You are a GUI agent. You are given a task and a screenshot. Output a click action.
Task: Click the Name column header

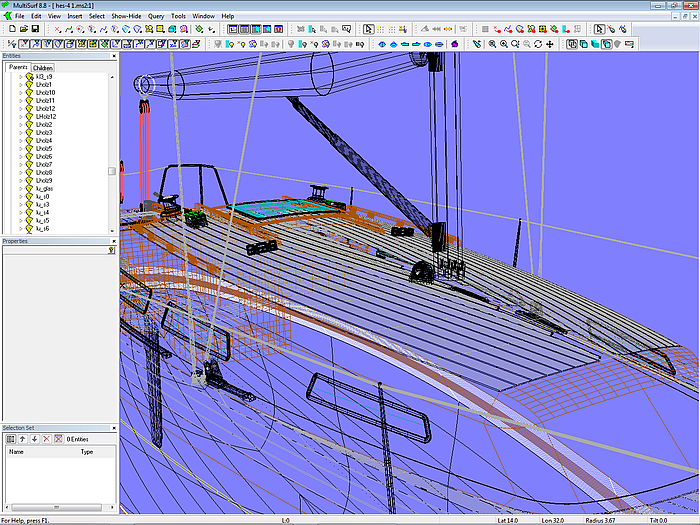[x=16, y=452]
